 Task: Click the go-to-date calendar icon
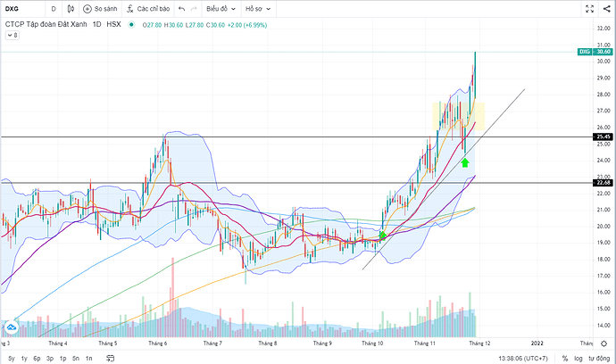pyautogui.click(x=111, y=358)
